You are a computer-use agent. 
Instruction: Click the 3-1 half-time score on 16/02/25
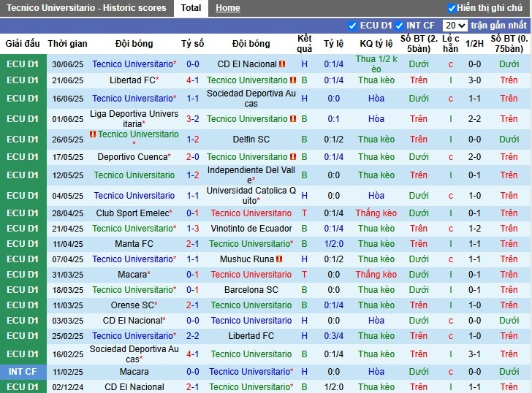click(x=474, y=354)
